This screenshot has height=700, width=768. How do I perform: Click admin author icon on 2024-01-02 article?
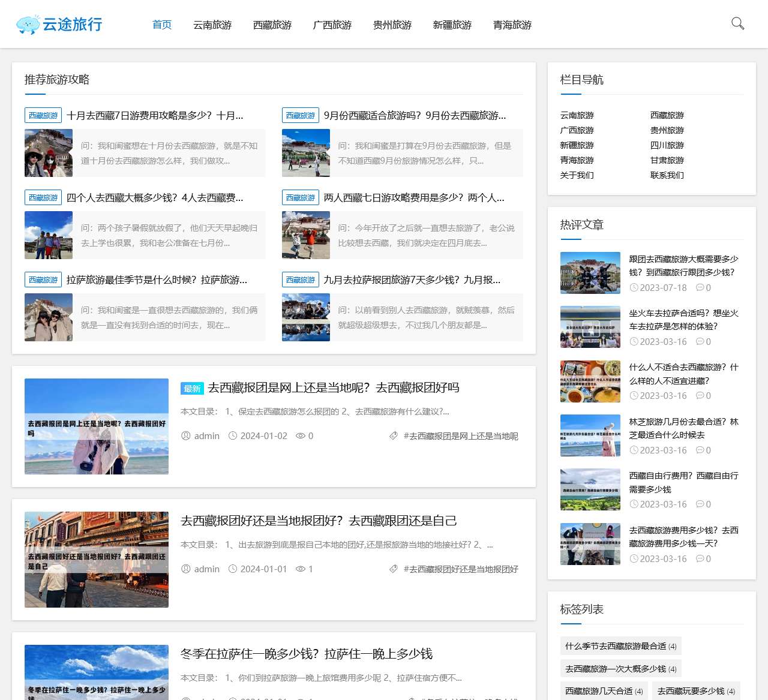click(x=186, y=436)
